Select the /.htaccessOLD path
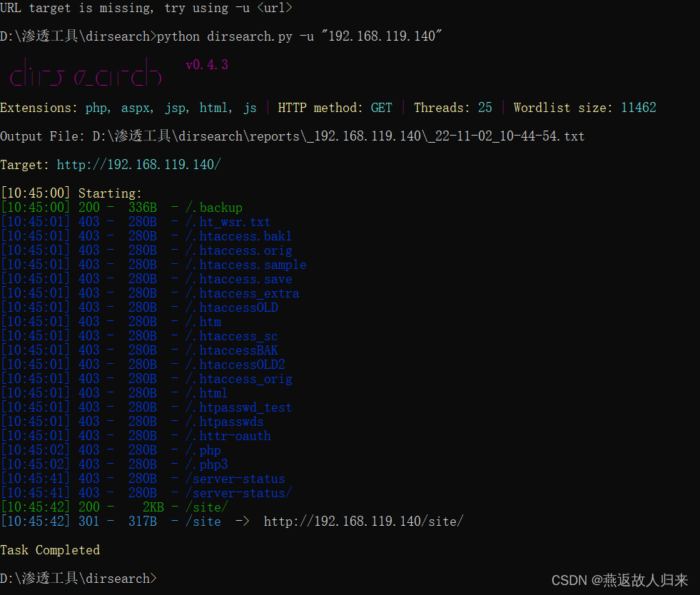Viewport: 700px width, 595px height. (232, 307)
